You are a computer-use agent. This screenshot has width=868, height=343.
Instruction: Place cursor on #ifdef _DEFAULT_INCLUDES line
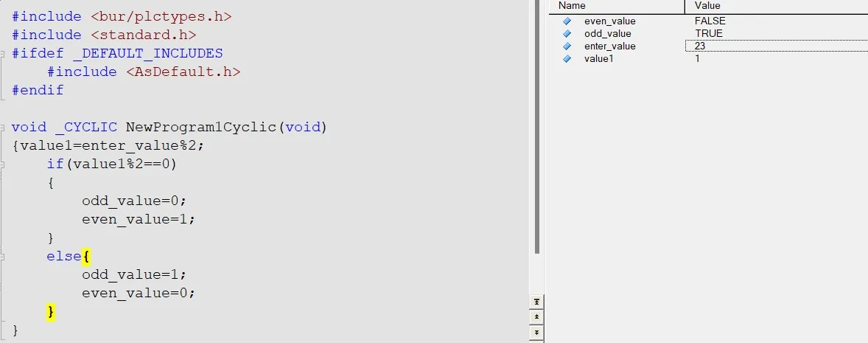[x=117, y=54]
